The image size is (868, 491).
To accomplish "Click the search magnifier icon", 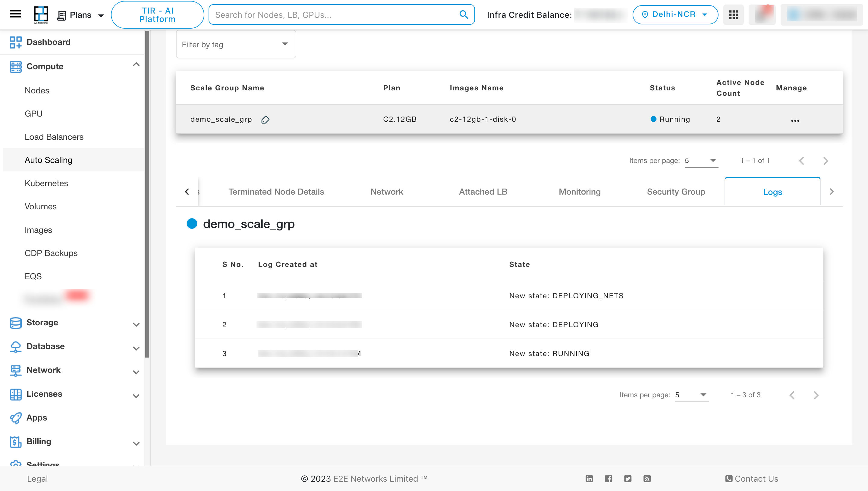I will click(464, 14).
